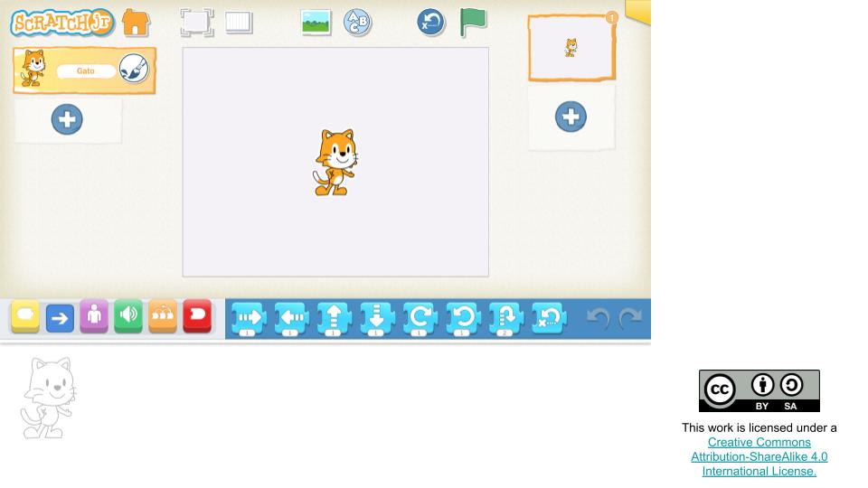This screenshot has height=488, width=868.
Task: Switch to full screen presentation mode
Action: tap(197, 23)
